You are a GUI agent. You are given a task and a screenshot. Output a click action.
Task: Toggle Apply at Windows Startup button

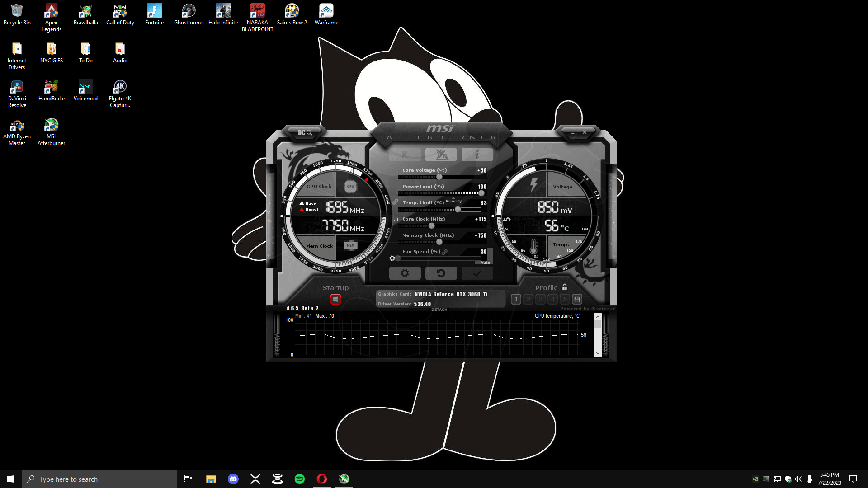[335, 299]
